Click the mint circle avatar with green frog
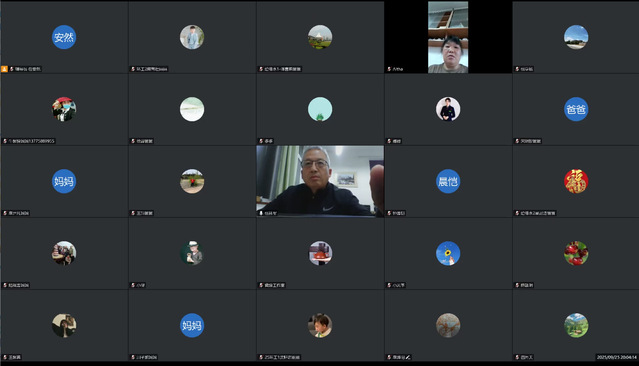Screen dimensions: 639x366 [320, 109]
